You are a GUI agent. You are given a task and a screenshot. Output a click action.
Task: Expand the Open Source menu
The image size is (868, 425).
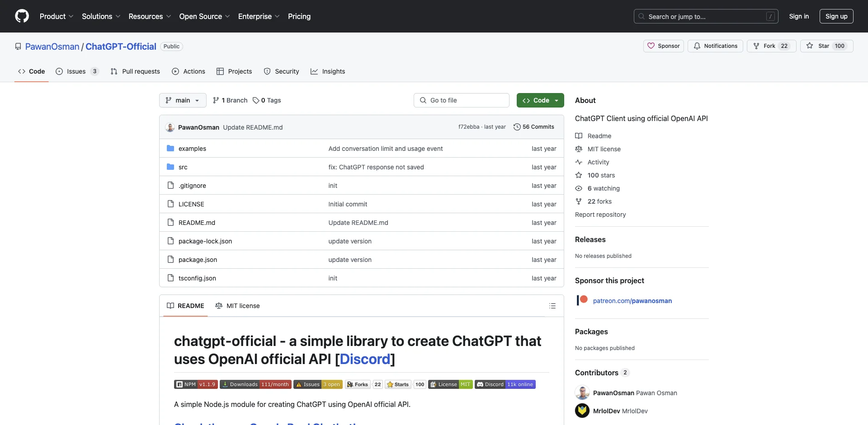[x=204, y=16]
